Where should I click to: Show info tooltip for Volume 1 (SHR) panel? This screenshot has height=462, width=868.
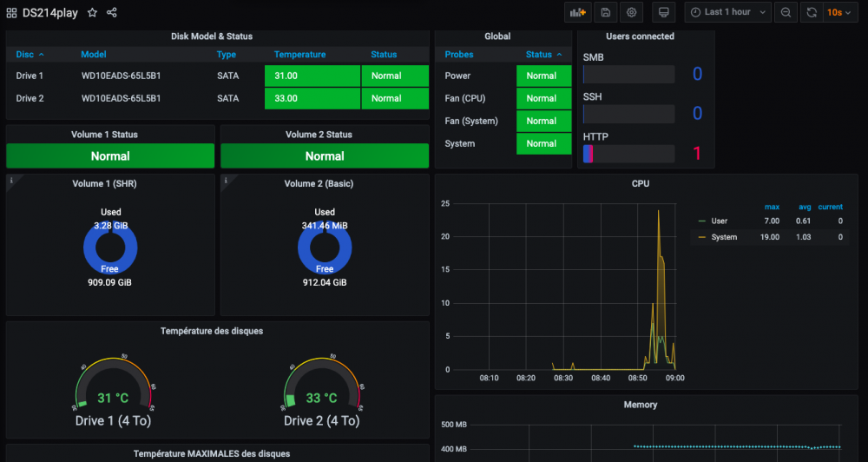coord(11,181)
